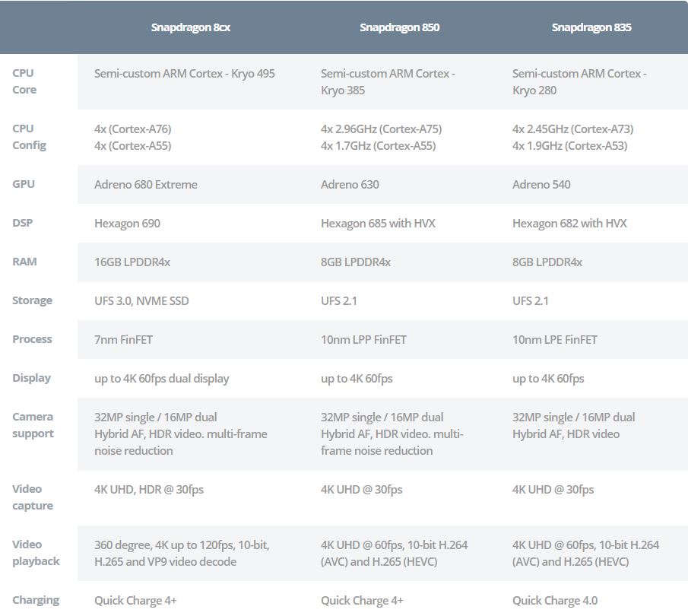The width and height of the screenshot is (688, 616).
Task: Click the up to 4K 60fps cell under Snapdragon 835
Action: [548, 379]
